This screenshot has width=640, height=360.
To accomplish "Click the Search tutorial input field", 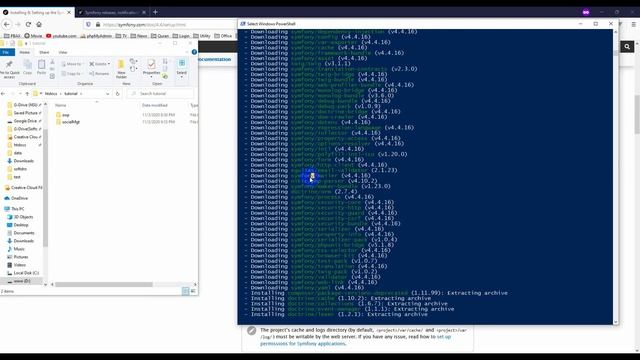I will click(160, 93).
